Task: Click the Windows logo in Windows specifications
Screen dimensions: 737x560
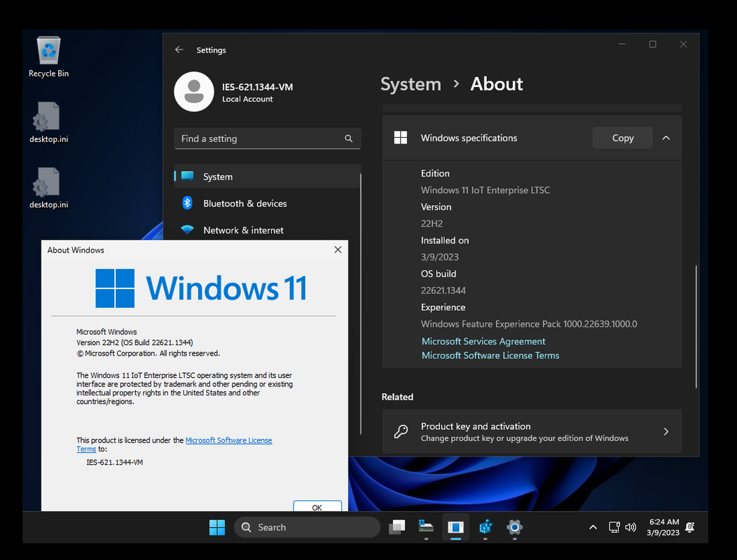Action: tap(401, 138)
